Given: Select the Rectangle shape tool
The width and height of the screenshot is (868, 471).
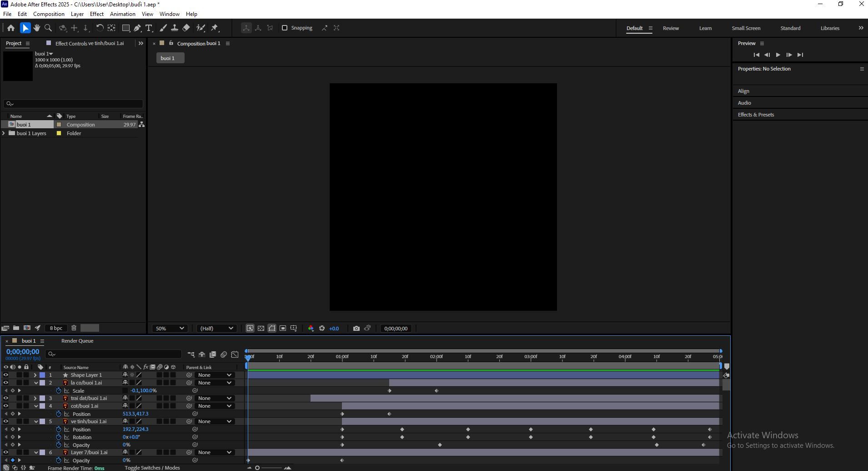Looking at the screenshot, I should click(x=126, y=28).
